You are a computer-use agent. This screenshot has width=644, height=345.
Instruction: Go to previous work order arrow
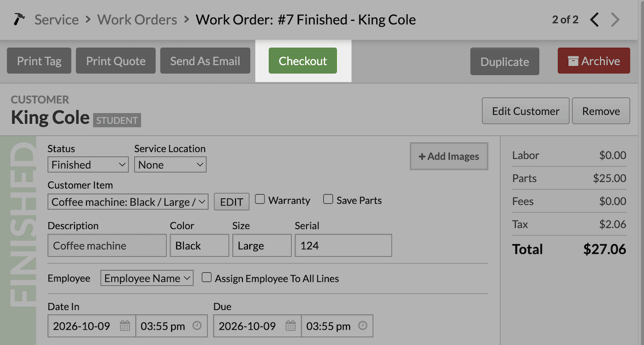(x=594, y=20)
